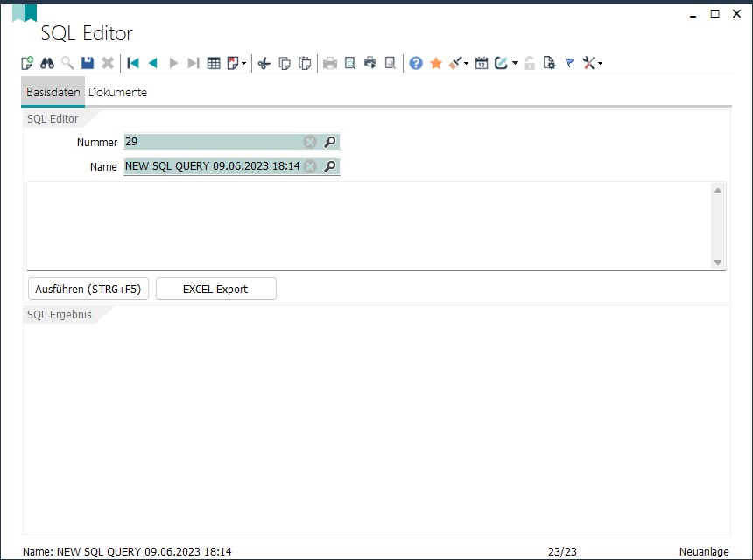Click the grey X delete icon
The image size is (753, 560).
[x=108, y=63]
